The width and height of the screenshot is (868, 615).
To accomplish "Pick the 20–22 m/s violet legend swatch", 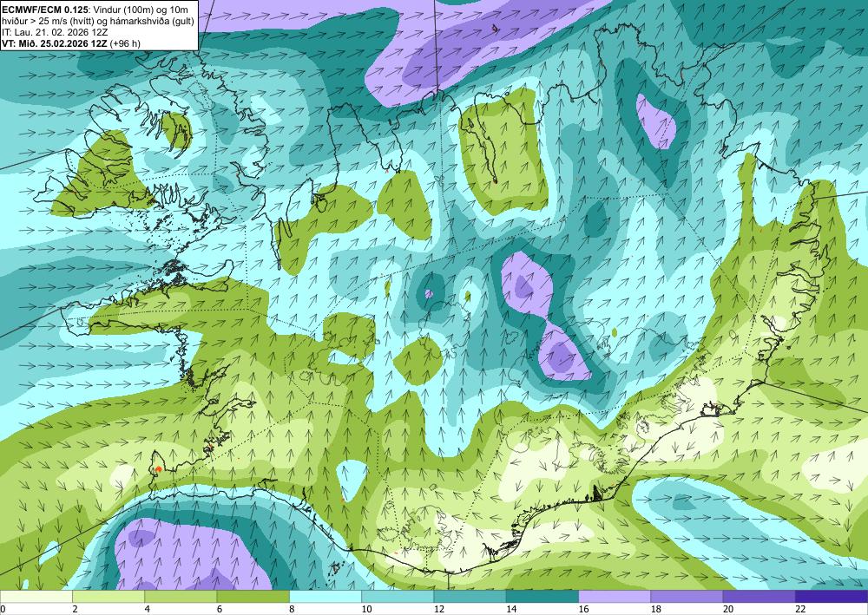I will coord(759,596).
